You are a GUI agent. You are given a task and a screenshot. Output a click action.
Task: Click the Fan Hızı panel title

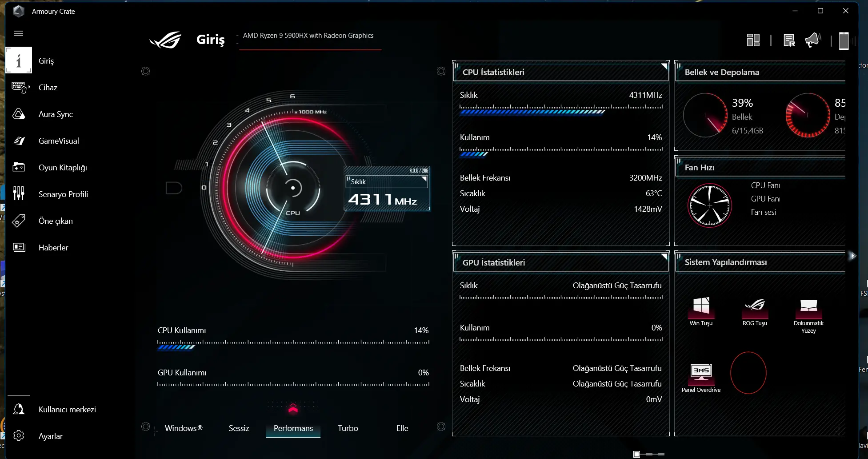pos(700,167)
